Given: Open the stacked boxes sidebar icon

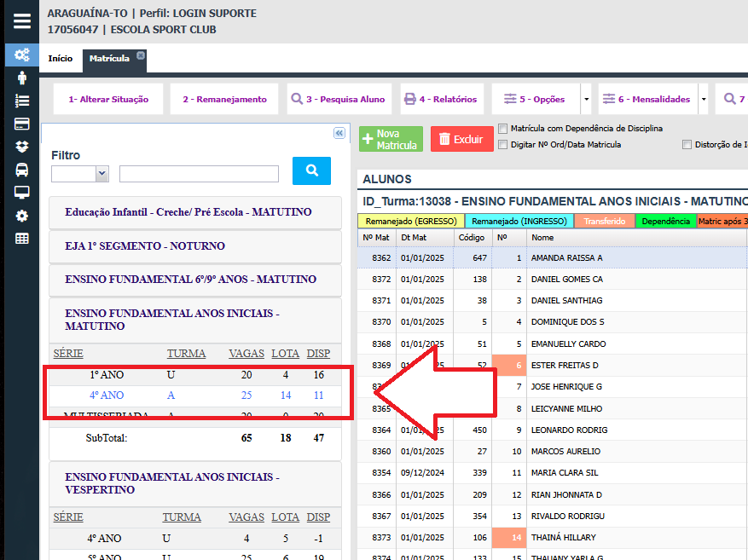Looking at the screenshot, I should pos(22,147).
